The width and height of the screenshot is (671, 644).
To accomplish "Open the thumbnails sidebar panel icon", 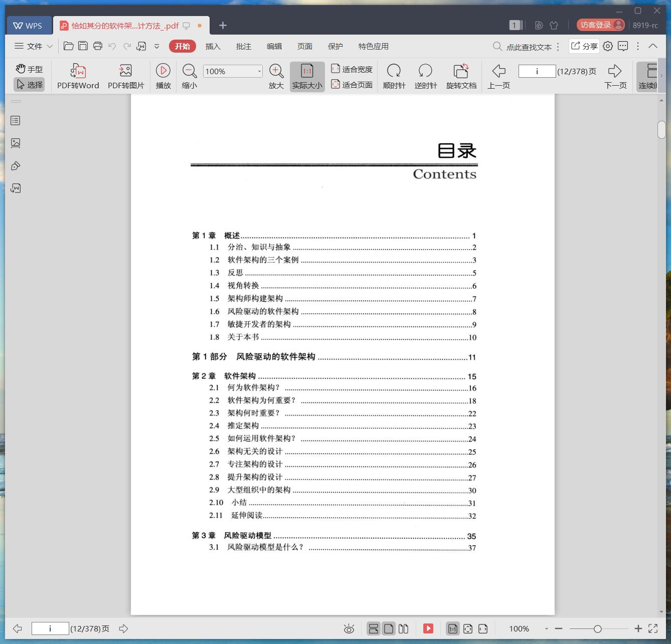I will click(x=16, y=143).
